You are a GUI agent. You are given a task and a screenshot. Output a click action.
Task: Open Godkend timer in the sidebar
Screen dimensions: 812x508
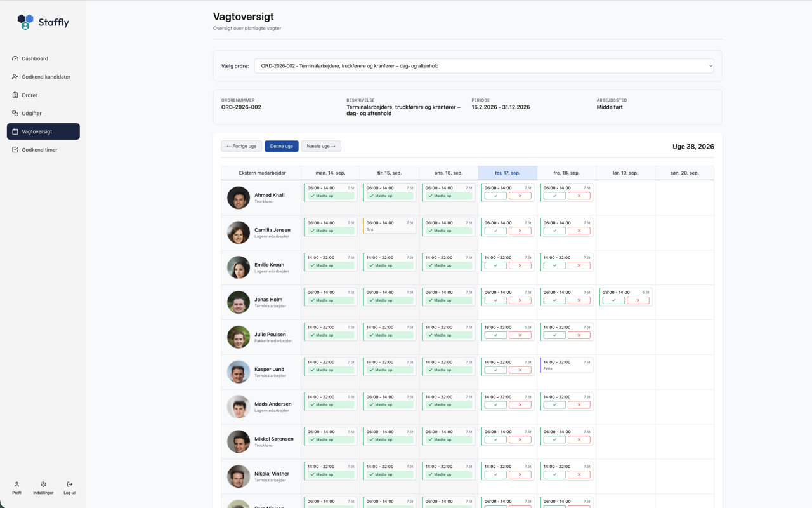tap(43, 150)
